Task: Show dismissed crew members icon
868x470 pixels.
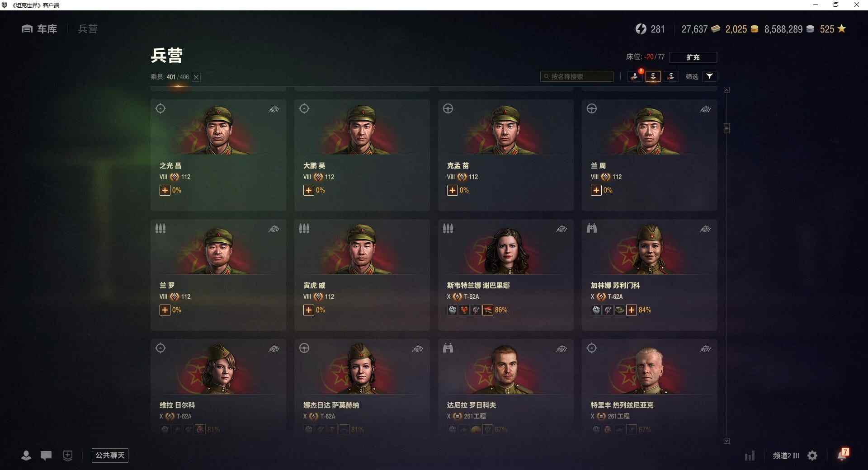Action: tap(671, 76)
